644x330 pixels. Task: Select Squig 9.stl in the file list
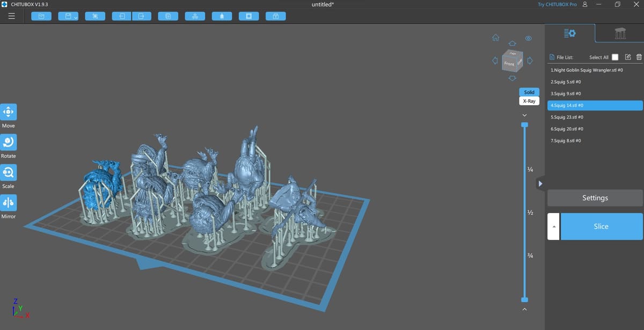pos(595,94)
